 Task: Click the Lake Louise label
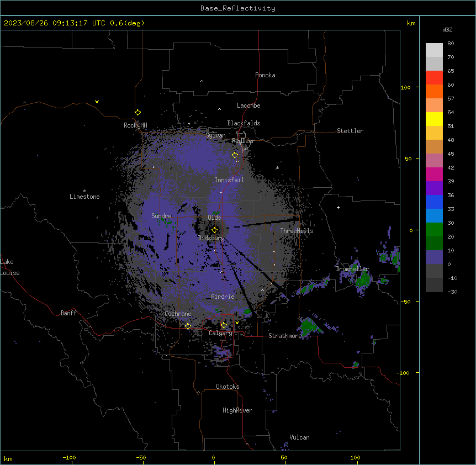[10, 267]
